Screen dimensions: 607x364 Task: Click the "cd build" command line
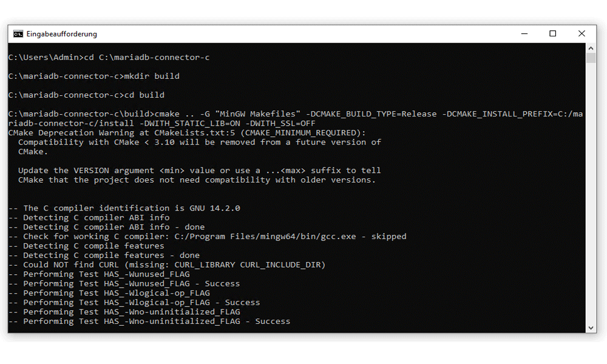(x=86, y=95)
